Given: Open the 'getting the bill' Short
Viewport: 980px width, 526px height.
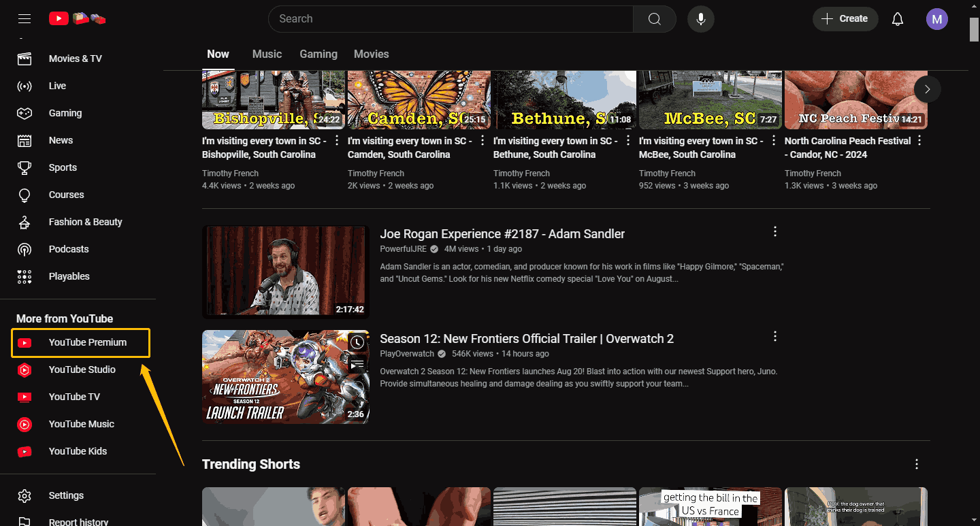Looking at the screenshot, I should (710, 507).
